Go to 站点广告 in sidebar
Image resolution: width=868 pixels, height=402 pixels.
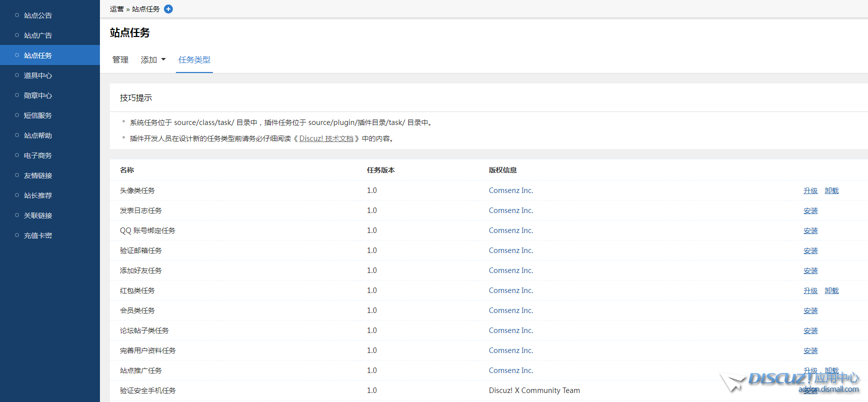tap(38, 35)
